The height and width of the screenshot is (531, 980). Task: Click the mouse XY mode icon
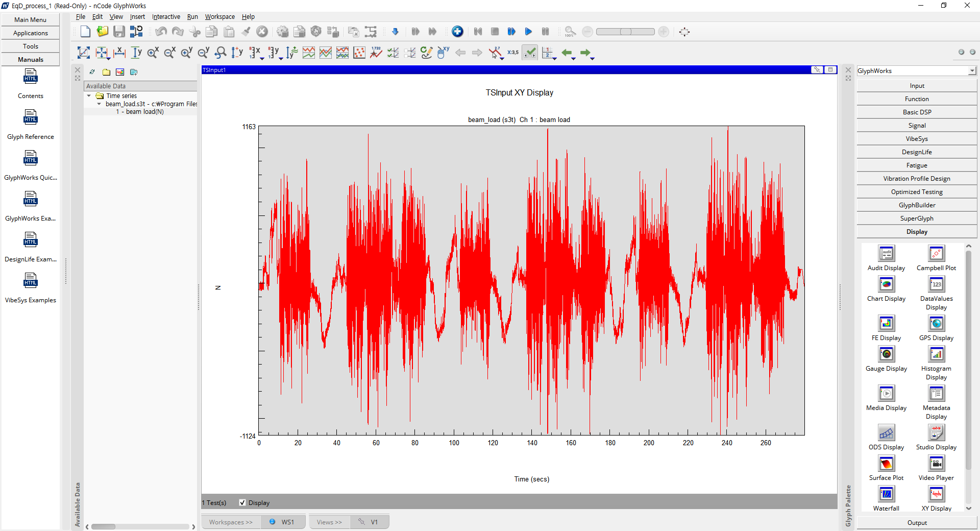[443, 53]
